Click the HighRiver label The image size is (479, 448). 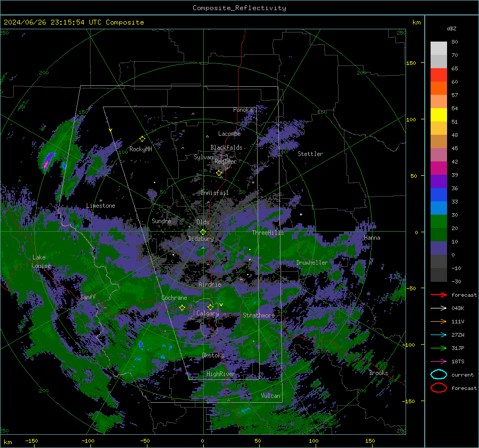coord(220,374)
